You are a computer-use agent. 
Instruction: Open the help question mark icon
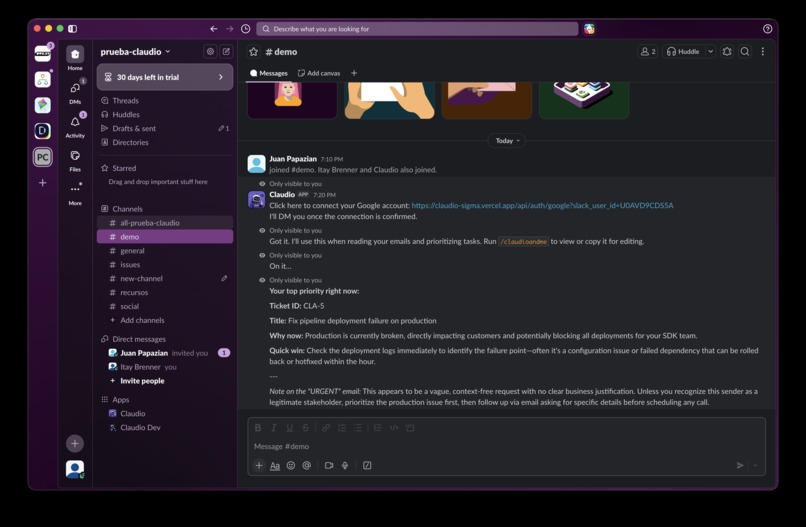(x=767, y=29)
